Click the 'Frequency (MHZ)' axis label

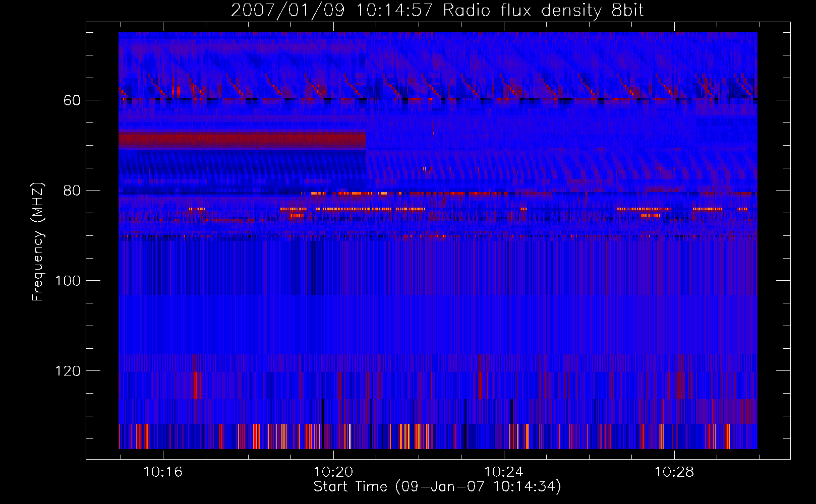[38, 241]
